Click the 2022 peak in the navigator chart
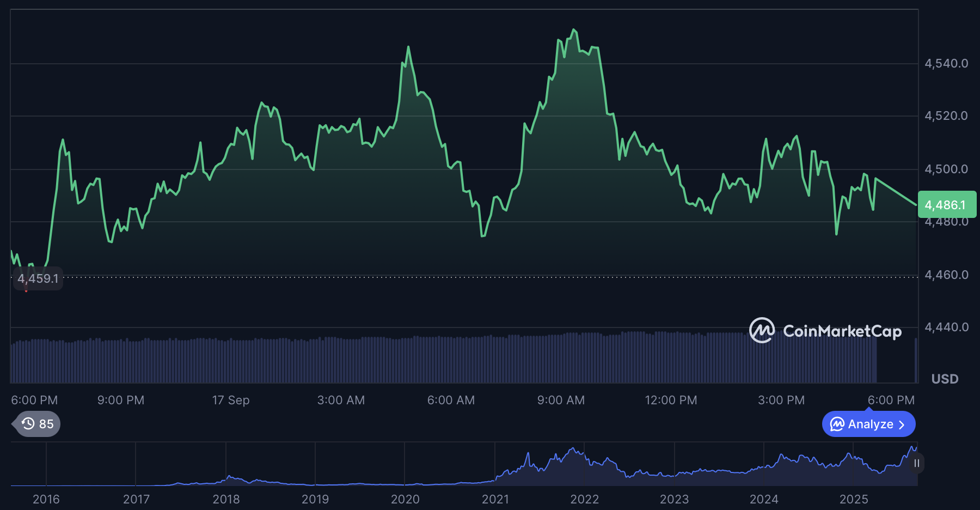Image resolution: width=980 pixels, height=510 pixels. (573, 450)
